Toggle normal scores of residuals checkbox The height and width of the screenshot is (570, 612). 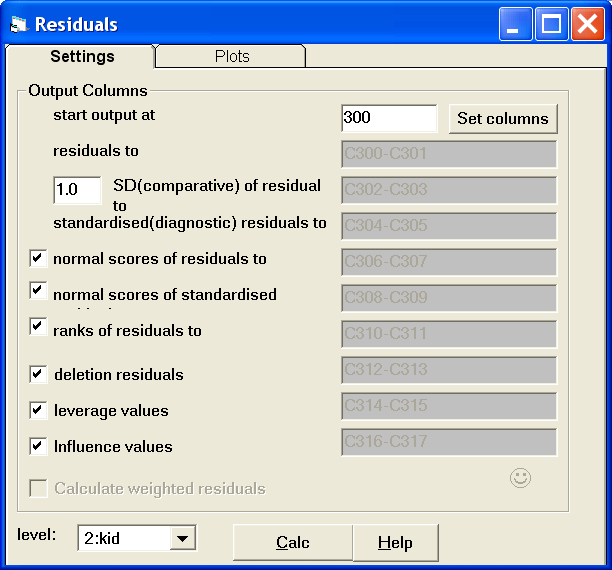(x=38, y=258)
